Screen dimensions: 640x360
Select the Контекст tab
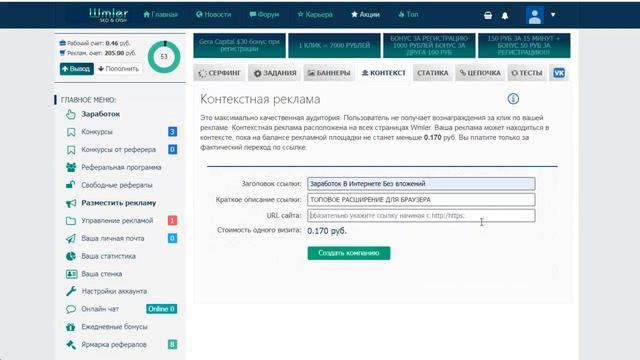coord(384,73)
